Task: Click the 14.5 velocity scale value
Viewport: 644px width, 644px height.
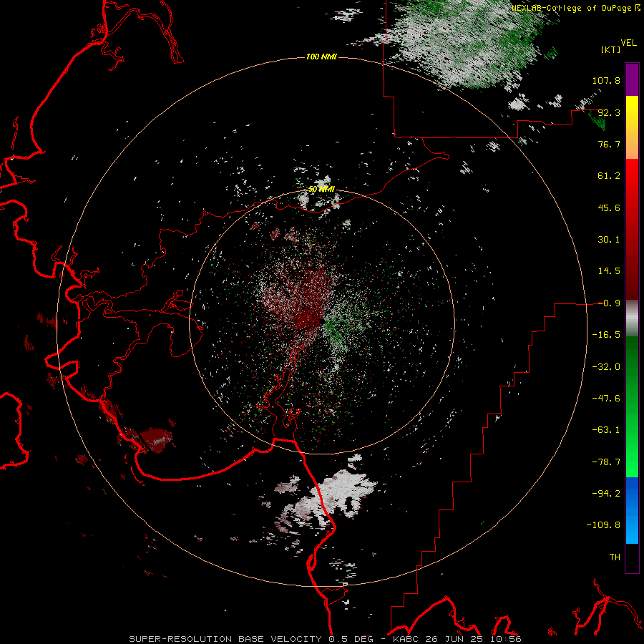Action: [609, 271]
